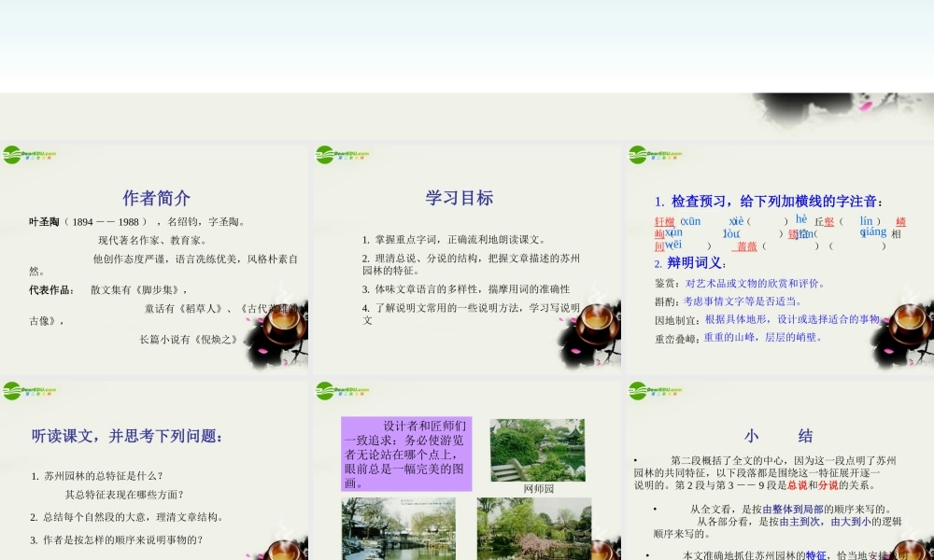Click the 小结 title text
This screenshot has width=934, height=560.
pyautogui.click(x=779, y=436)
